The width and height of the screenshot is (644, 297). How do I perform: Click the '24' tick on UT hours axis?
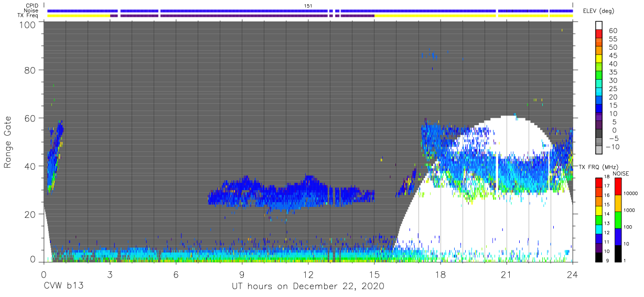[x=573, y=273]
